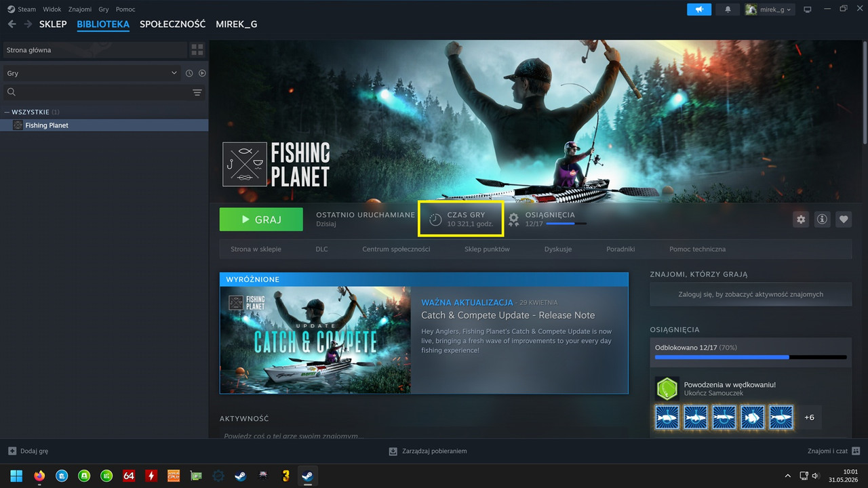This screenshot has height=488, width=868.
Task: Click the forward navigation arrow
Action: (28, 24)
